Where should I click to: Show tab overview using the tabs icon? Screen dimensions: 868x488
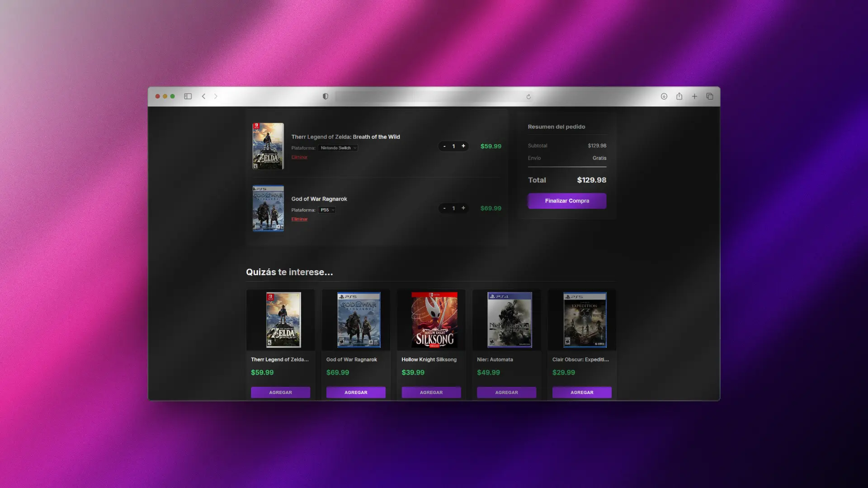710,96
